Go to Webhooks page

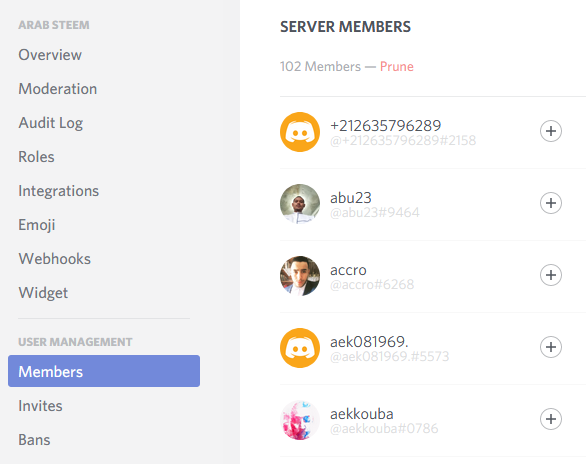coord(55,259)
